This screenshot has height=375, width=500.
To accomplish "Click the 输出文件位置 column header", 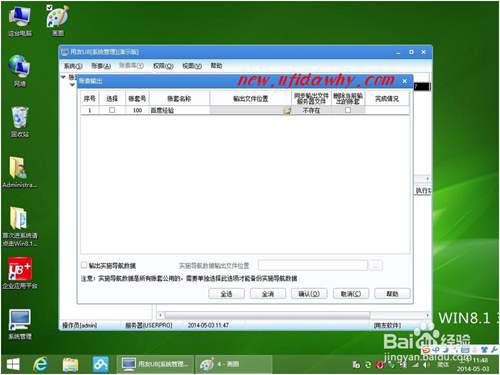I will pos(251,99).
